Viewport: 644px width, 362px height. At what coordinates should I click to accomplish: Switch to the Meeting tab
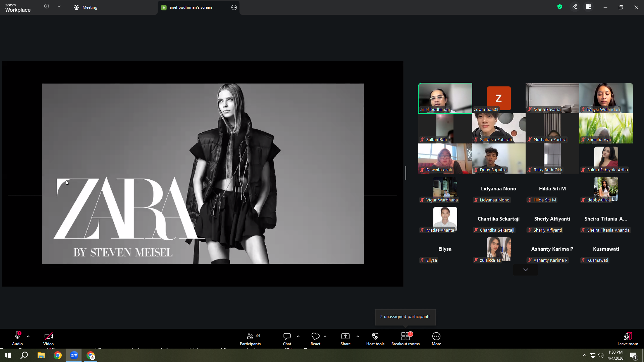86,7
